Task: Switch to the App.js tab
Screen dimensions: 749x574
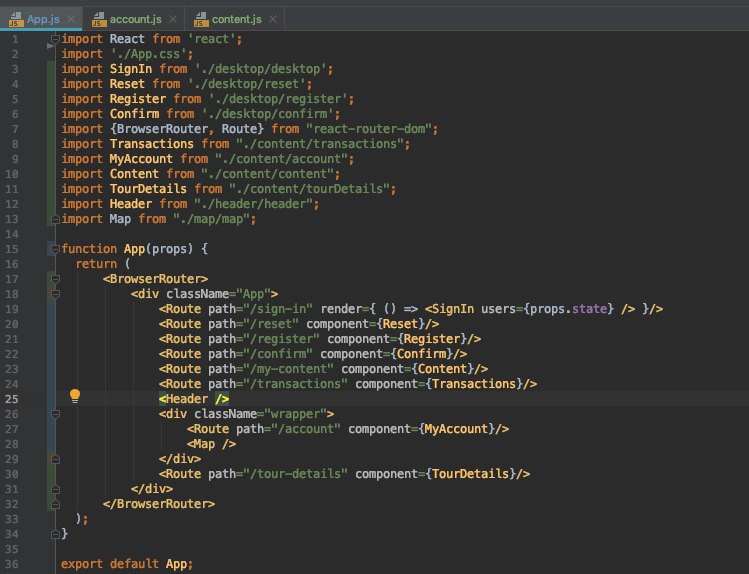Action: tap(43, 19)
